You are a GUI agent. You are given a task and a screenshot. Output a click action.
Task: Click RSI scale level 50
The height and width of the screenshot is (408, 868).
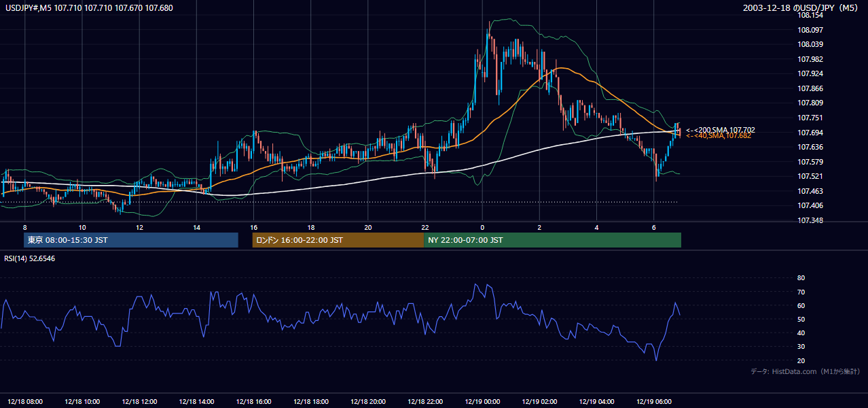pos(801,319)
